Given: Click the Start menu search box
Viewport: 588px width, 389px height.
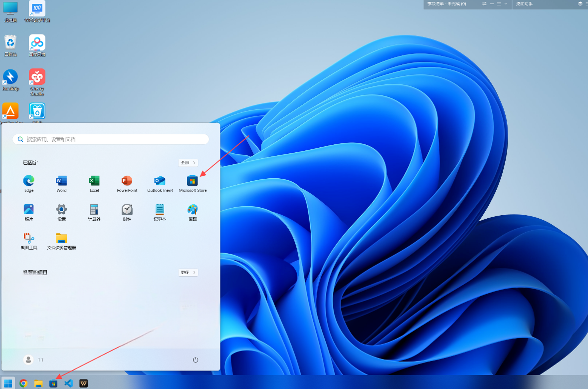Looking at the screenshot, I should pyautogui.click(x=111, y=139).
